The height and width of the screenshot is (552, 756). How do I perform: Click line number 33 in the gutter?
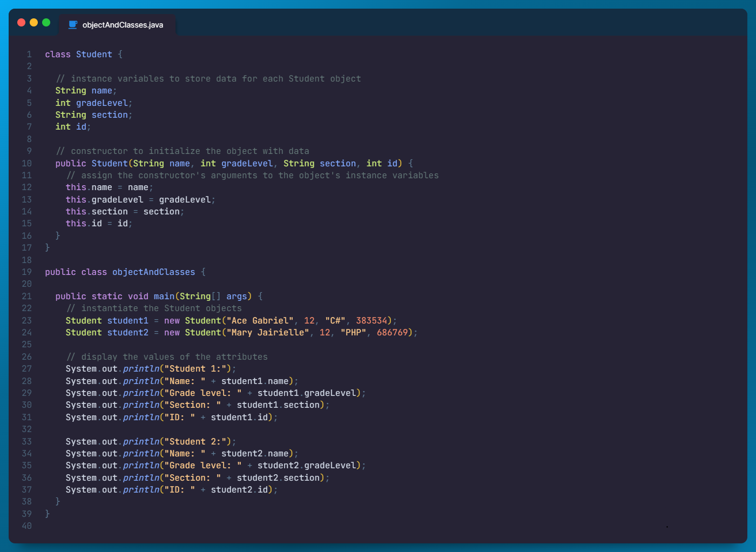click(27, 442)
